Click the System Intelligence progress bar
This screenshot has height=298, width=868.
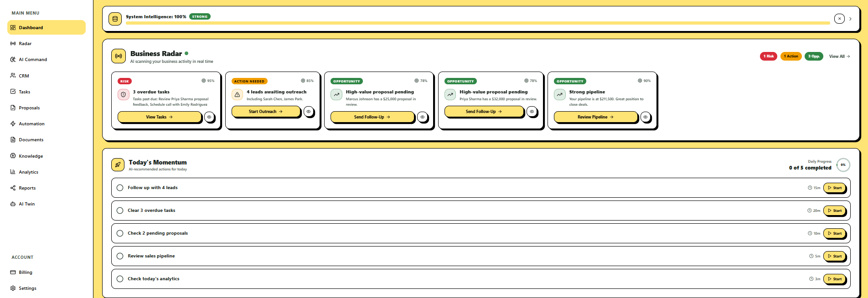(x=478, y=23)
